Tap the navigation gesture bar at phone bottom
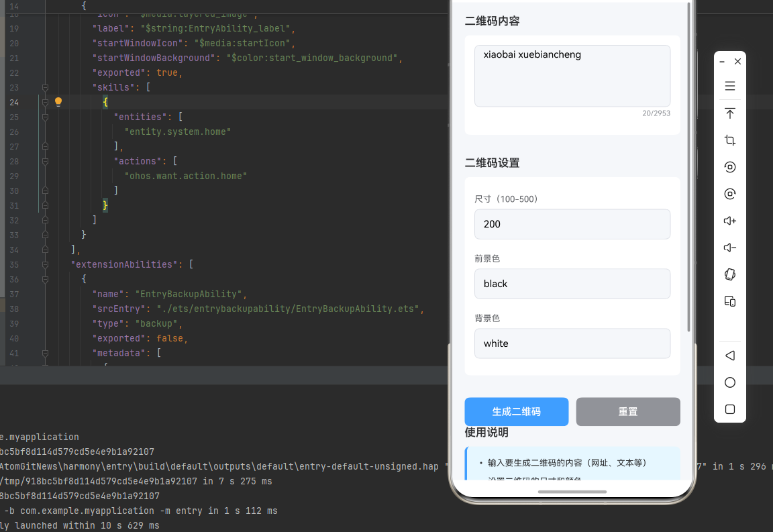The image size is (773, 532). coord(572,492)
